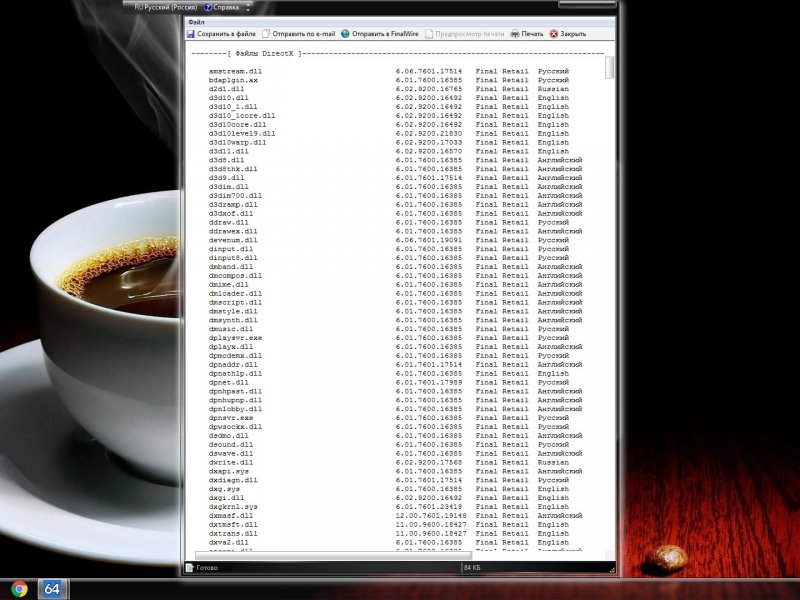Select the dpwsockx.dll file name
The height and width of the screenshot is (600, 800).
[235, 427]
